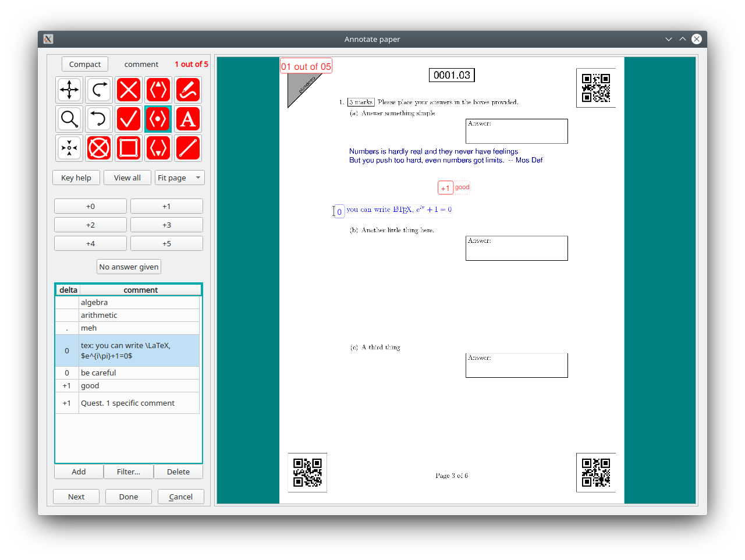Click the redo curved arrow icon

[x=99, y=90]
